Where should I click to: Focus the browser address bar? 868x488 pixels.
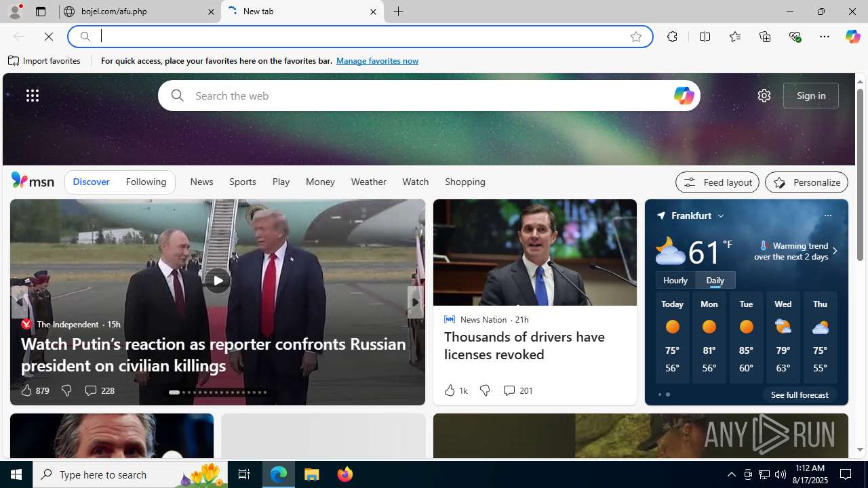(359, 37)
